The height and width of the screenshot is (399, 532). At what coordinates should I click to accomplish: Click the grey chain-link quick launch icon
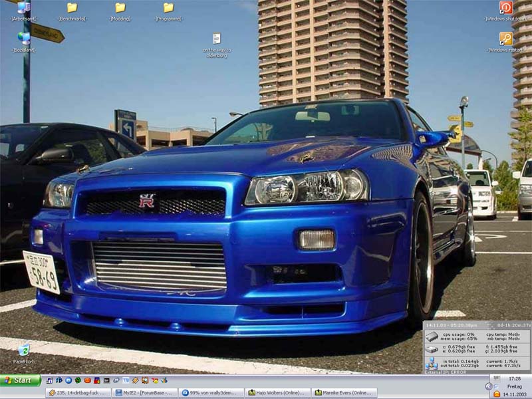(x=116, y=380)
